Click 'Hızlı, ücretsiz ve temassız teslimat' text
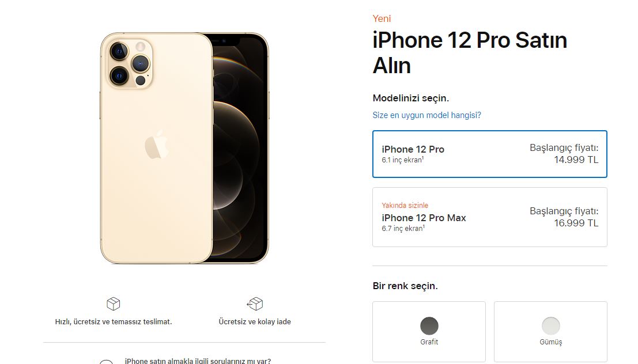The height and width of the screenshot is (364, 638). 114,322
